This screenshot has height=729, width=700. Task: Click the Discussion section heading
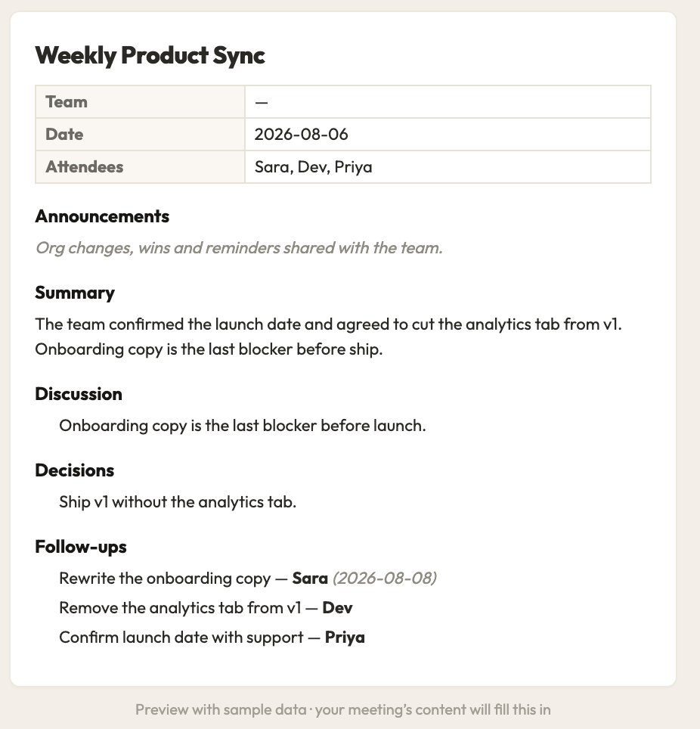point(79,394)
